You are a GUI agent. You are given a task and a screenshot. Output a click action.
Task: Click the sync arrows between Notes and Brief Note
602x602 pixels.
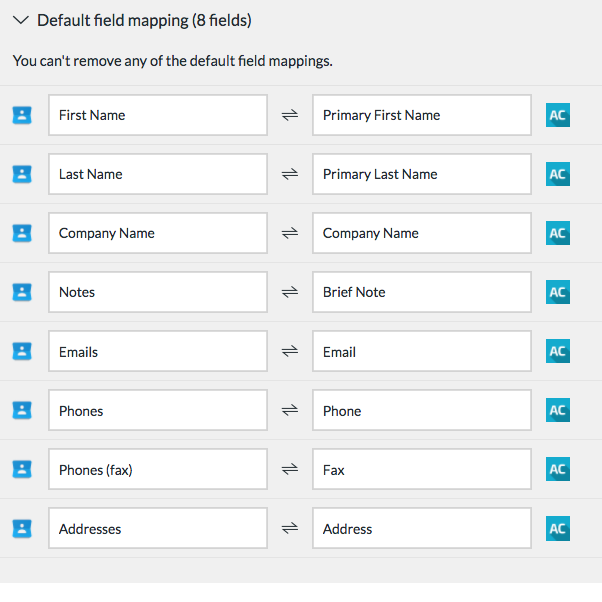[x=290, y=292]
